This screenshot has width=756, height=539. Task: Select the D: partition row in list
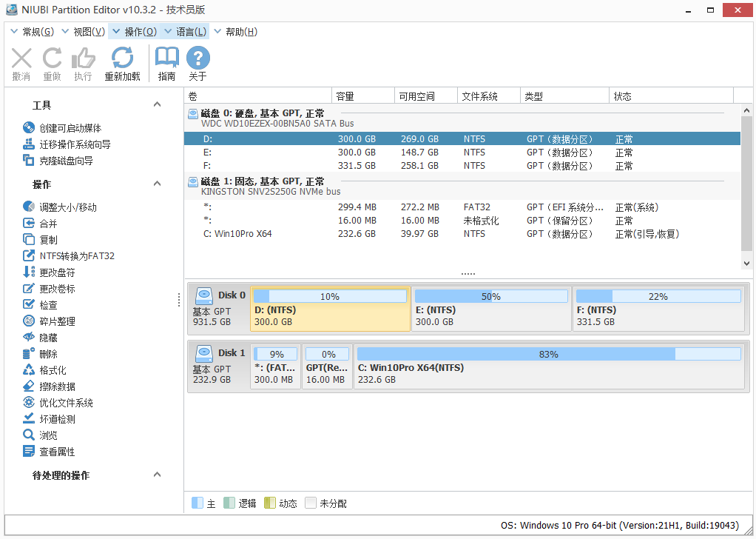(x=462, y=139)
